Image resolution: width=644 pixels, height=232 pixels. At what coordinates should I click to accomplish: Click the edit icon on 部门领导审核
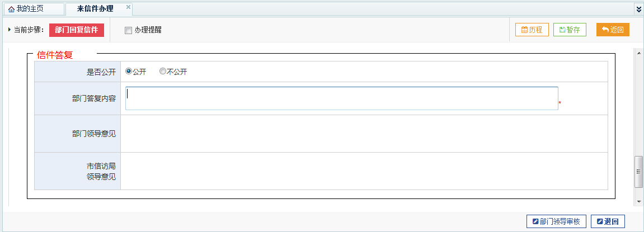click(x=535, y=221)
